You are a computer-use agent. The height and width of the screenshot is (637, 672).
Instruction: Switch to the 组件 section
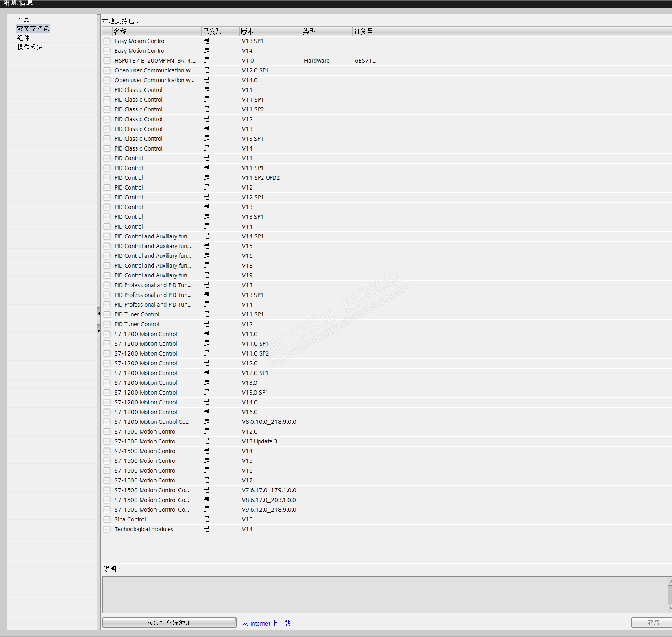pyautogui.click(x=23, y=38)
